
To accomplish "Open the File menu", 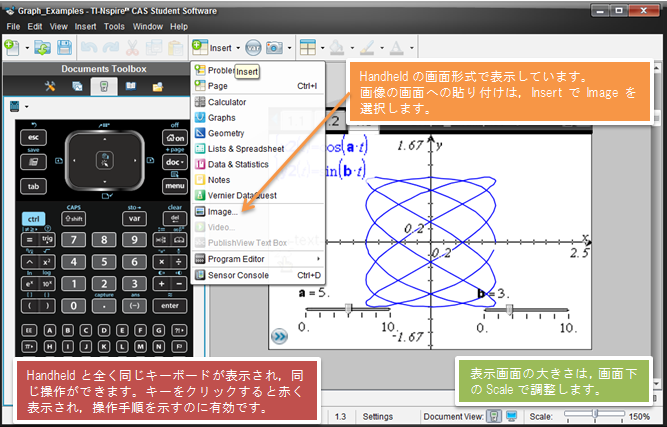I will (13, 26).
